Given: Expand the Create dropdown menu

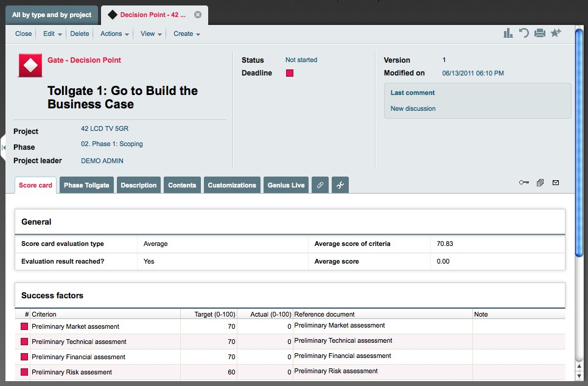Looking at the screenshot, I should tap(187, 34).
